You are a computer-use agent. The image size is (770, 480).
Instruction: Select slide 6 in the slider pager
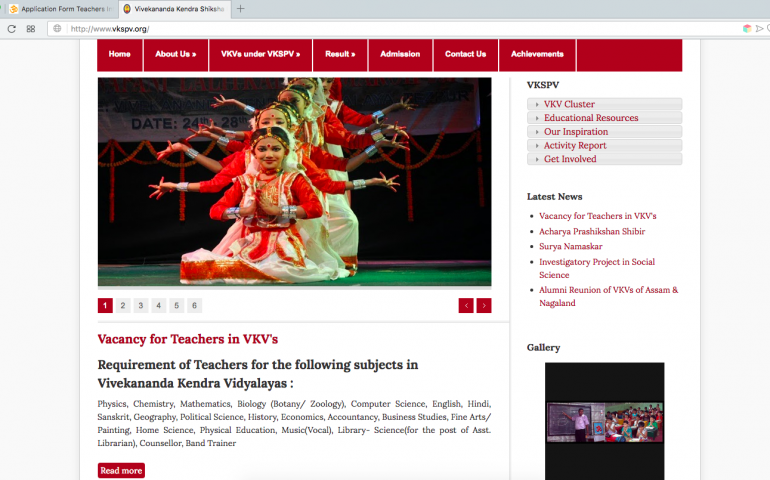pyautogui.click(x=194, y=306)
